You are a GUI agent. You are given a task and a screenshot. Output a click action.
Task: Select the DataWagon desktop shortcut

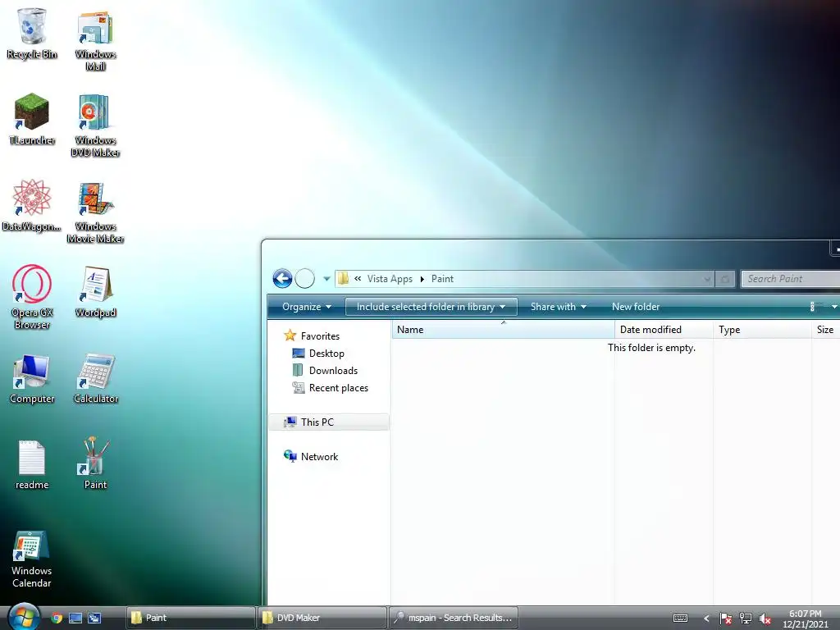pyautogui.click(x=32, y=206)
